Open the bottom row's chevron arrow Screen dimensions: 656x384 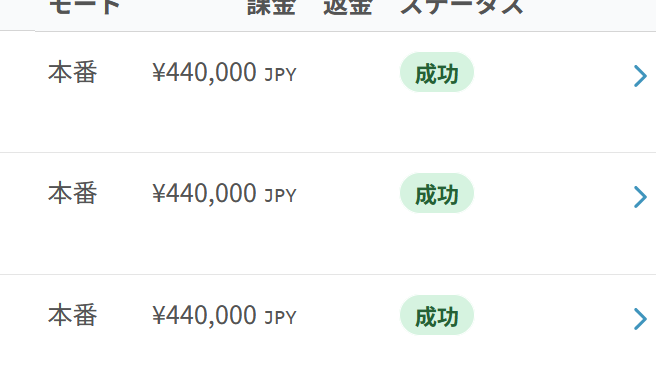click(641, 319)
